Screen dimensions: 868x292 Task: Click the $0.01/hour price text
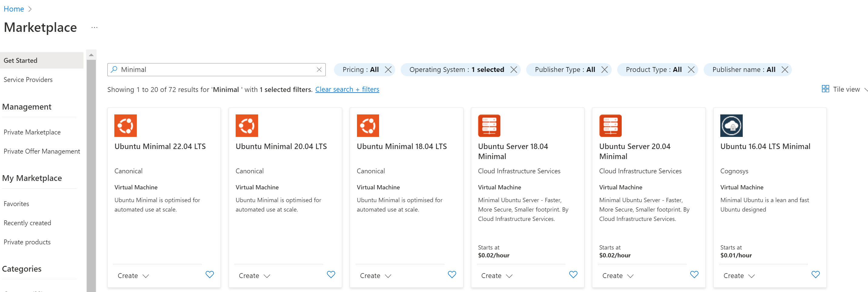[736, 255]
